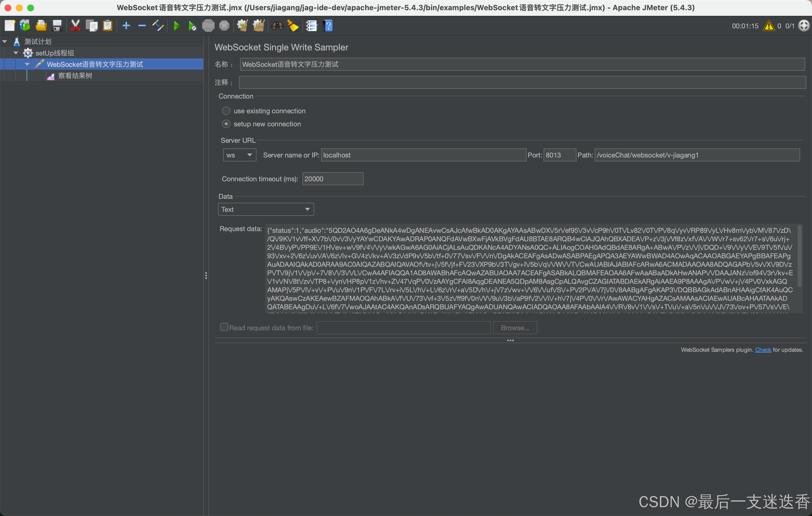Open the Function Helper list icon

point(311,26)
